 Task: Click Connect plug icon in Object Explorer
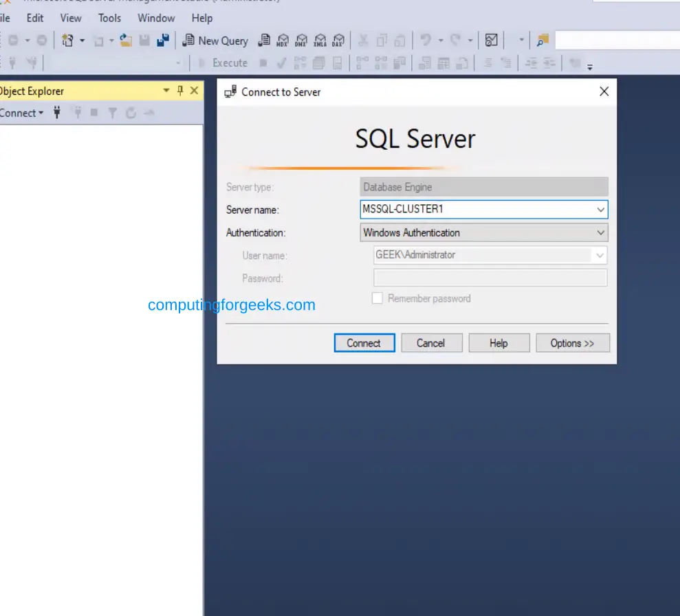(57, 113)
